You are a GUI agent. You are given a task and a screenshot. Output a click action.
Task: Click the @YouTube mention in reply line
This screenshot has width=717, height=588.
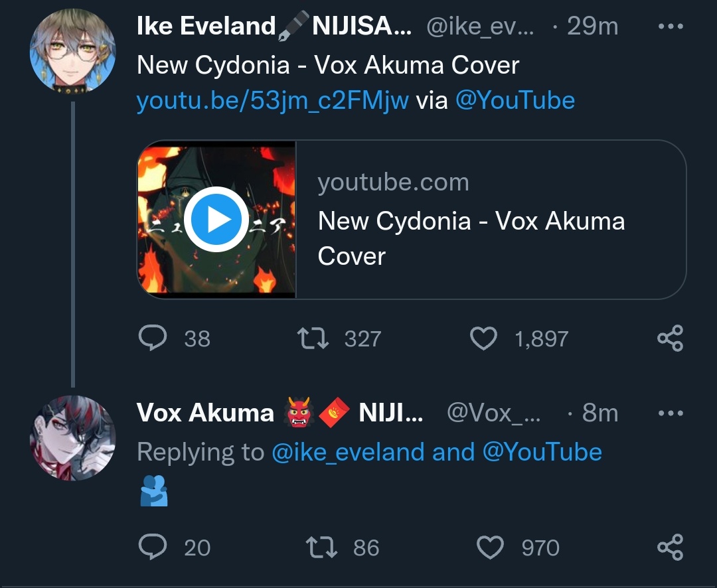[542, 452]
